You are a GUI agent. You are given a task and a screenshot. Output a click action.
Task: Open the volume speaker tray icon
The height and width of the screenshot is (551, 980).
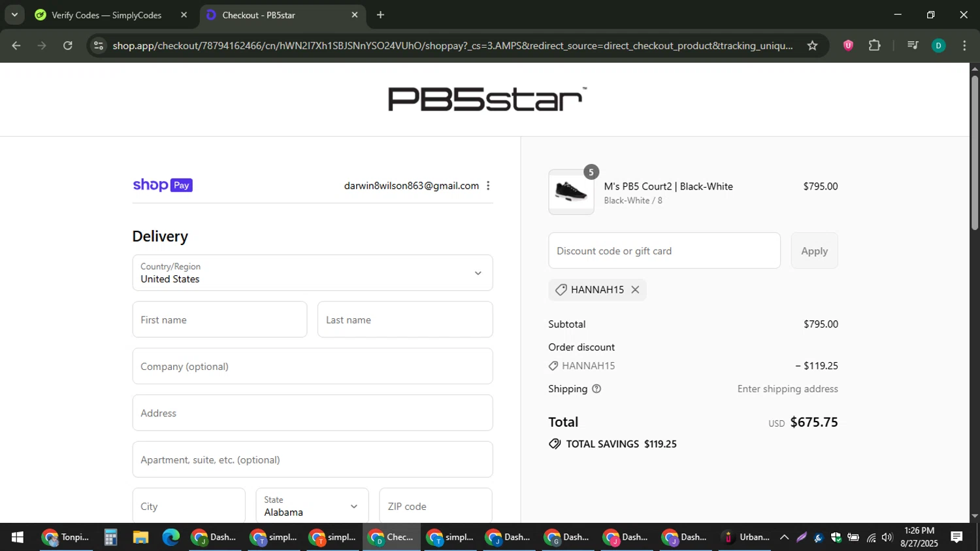887,537
